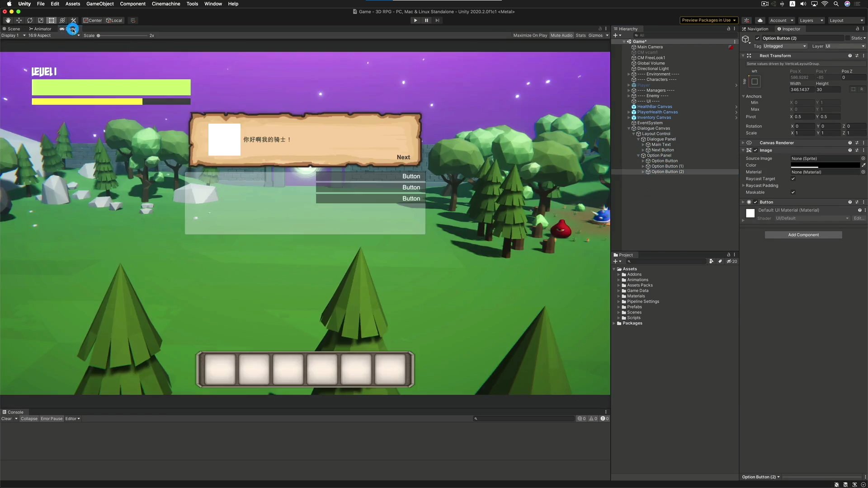Select the Hand tool in toolbar
Screen dimensions: 868x488
coord(8,20)
